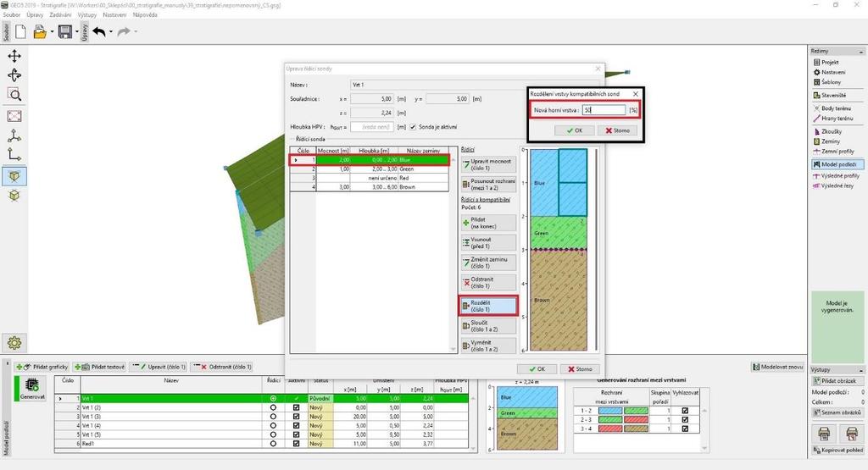Activate the zoom region magnifier tool
This screenshot has width=868, height=470.
point(14,95)
